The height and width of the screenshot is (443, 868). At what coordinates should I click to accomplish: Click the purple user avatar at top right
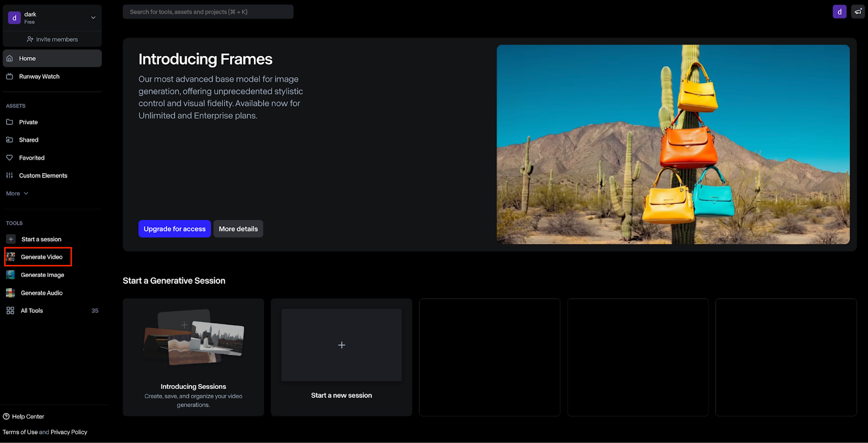[x=840, y=11]
